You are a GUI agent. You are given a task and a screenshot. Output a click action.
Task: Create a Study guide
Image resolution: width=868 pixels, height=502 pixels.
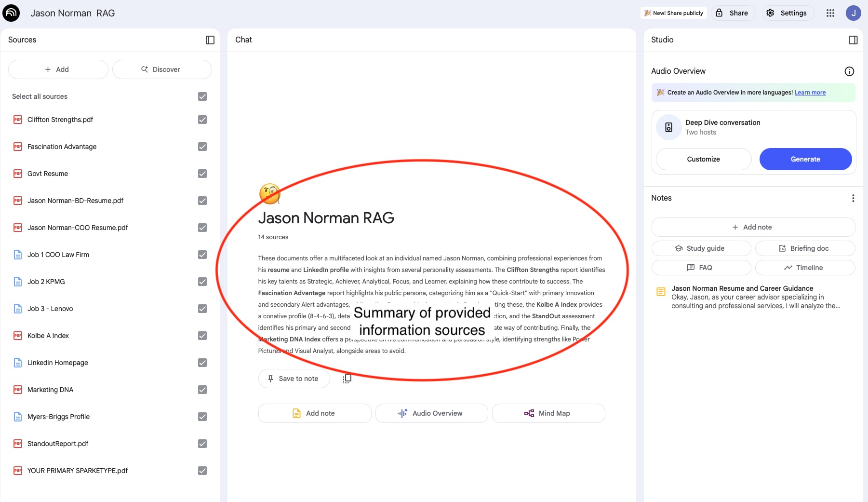(x=701, y=248)
